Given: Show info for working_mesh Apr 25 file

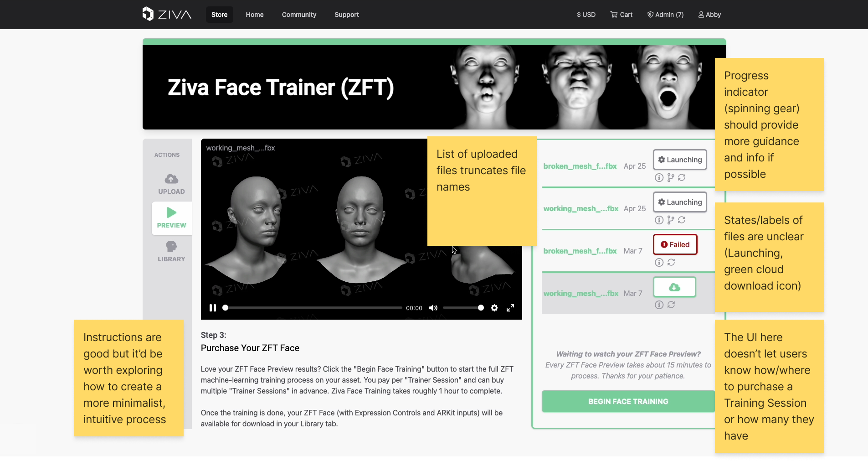Looking at the screenshot, I should [x=659, y=220].
